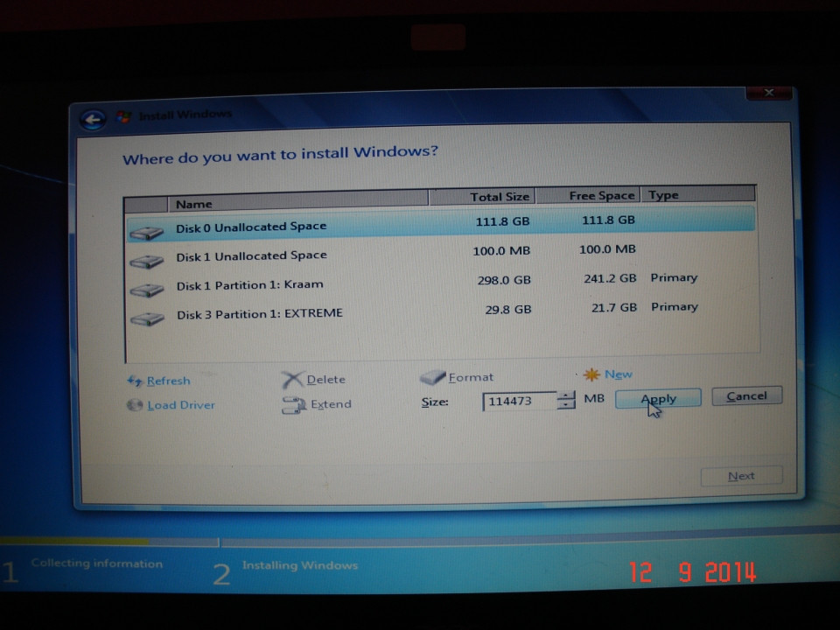This screenshot has width=840, height=630.
Task: Sort by the Type column header
Action: [x=698, y=194]
